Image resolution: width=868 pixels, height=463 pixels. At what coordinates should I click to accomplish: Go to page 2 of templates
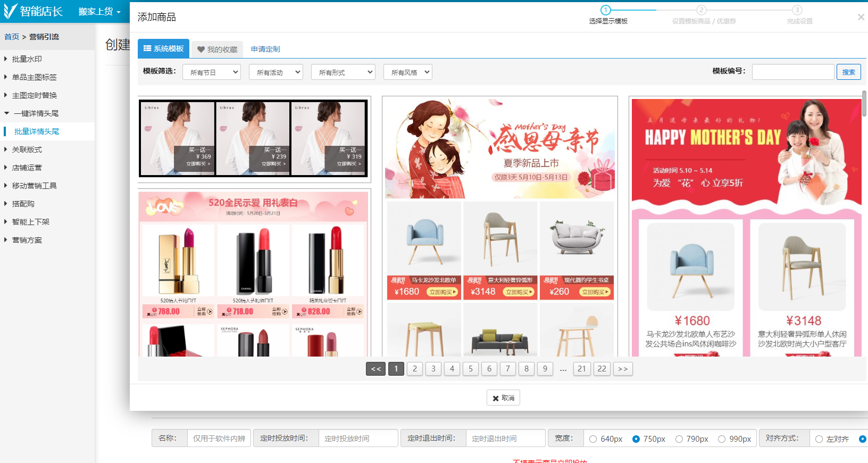[415, 369]
